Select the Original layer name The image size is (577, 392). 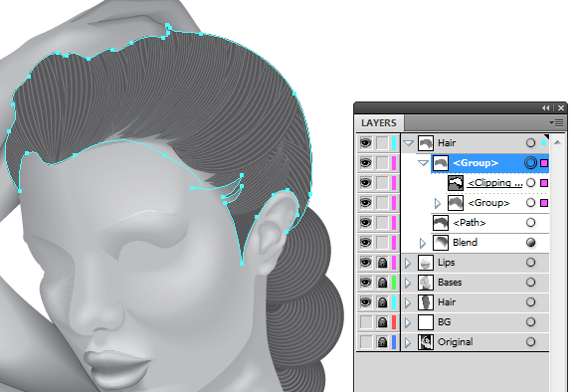pos(456,342)
